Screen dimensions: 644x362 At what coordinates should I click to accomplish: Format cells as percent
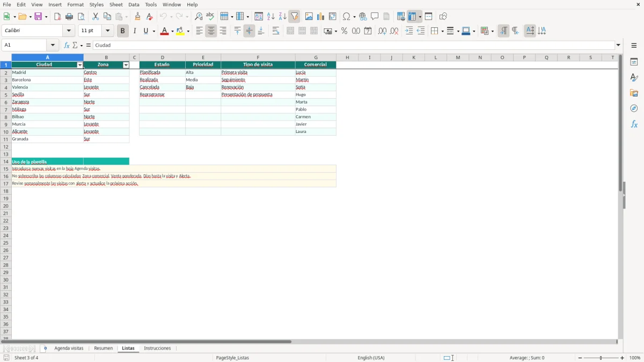point(344,31)
